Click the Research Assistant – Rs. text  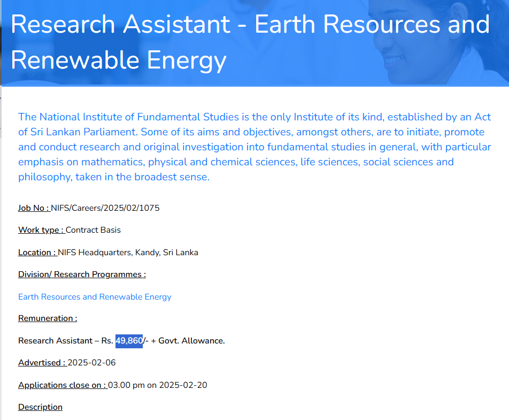[65, 341]
